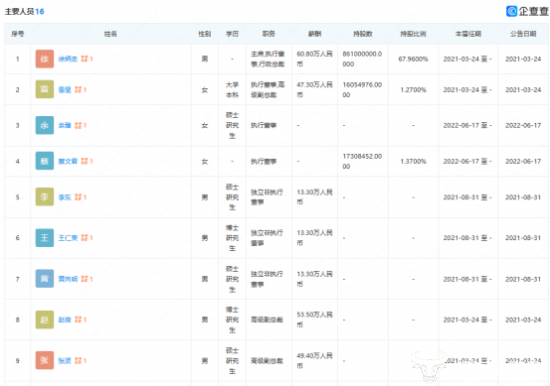This screenshot has width=550, height=386.
Task: Open the blue name link in row 5
Action: [x=65, y=197]
